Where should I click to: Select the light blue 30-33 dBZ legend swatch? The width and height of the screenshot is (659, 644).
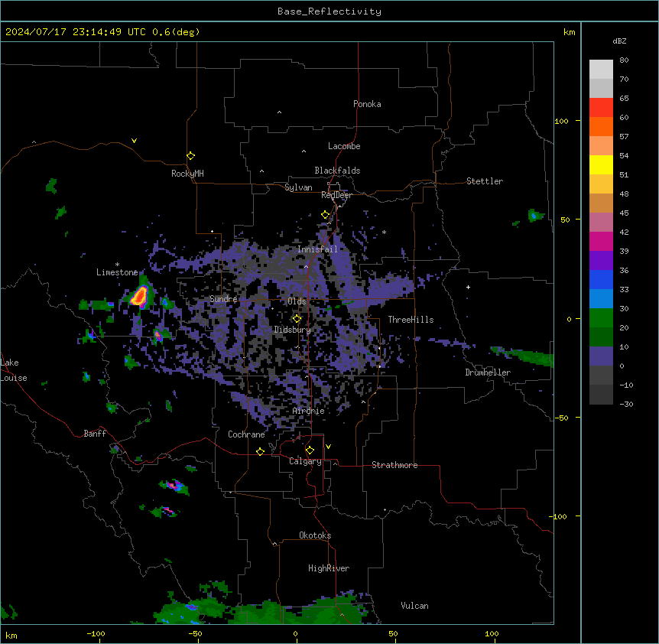pos(601,298)
